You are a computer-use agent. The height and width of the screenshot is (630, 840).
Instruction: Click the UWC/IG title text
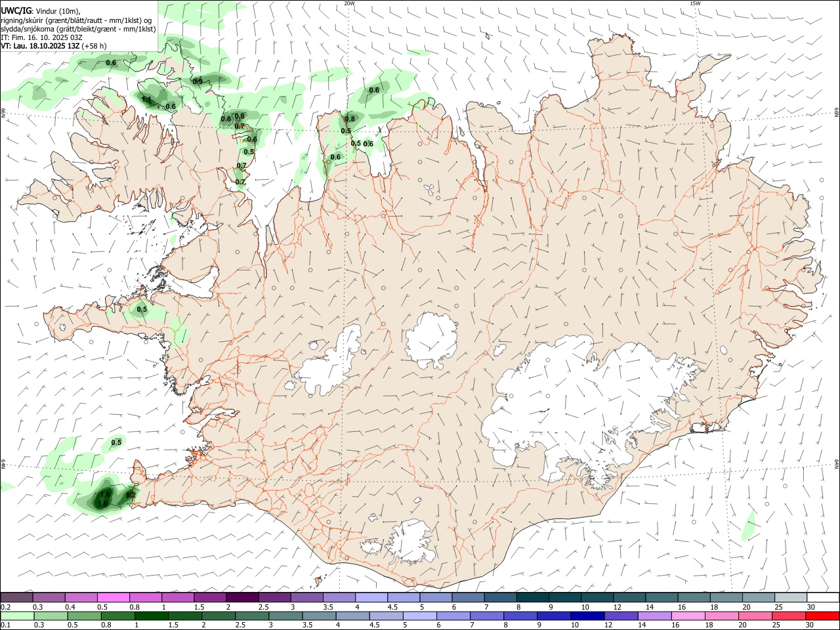pos(16,10)
